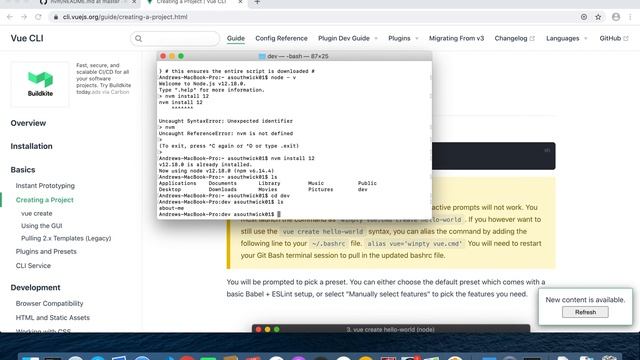The height and width of the screenshot is (360, 640).
Task: Click the ads via Carbon link
Action: (110, 92)
